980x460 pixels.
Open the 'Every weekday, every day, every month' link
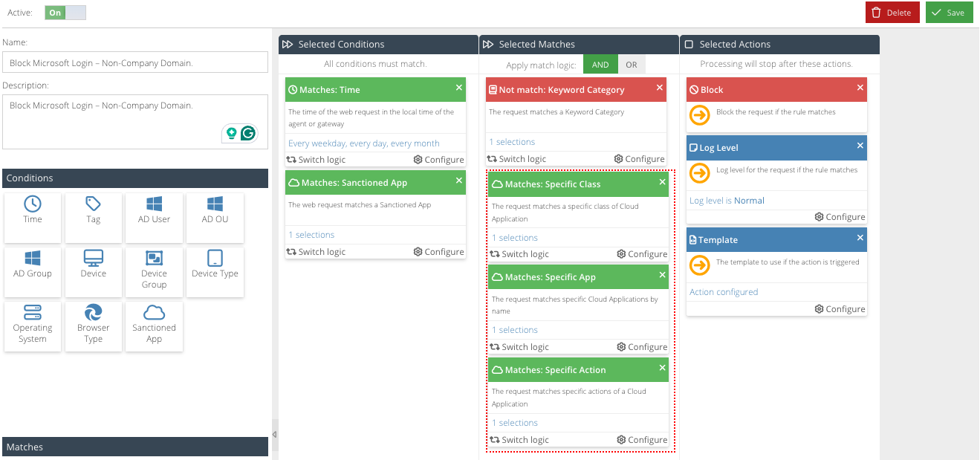pyautogui.click(x=364, y=143)
